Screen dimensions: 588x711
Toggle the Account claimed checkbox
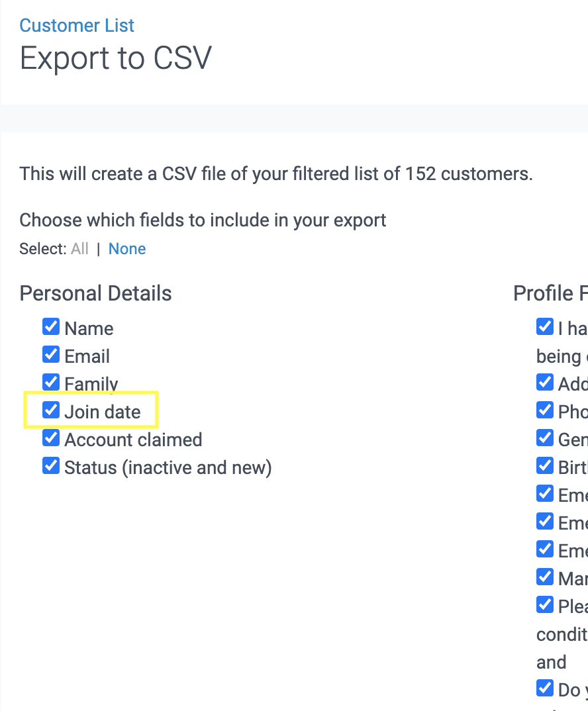click(x=51, y=438)
